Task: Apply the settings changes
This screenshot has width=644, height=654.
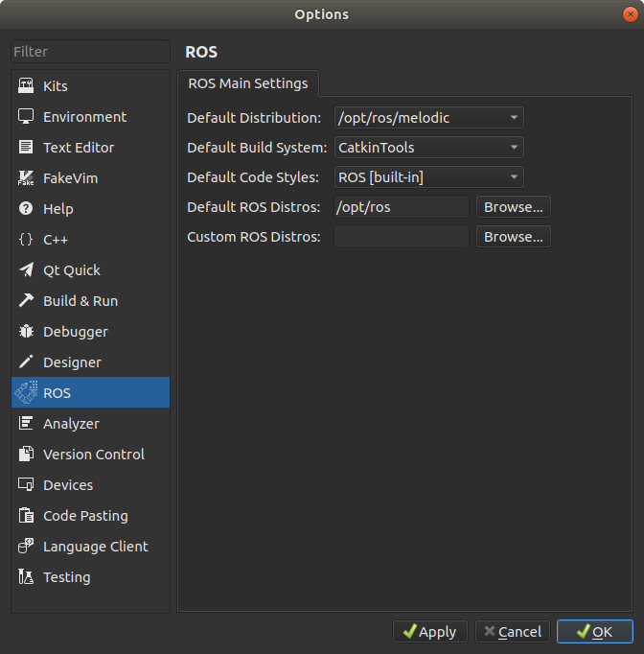Action: 430,632
